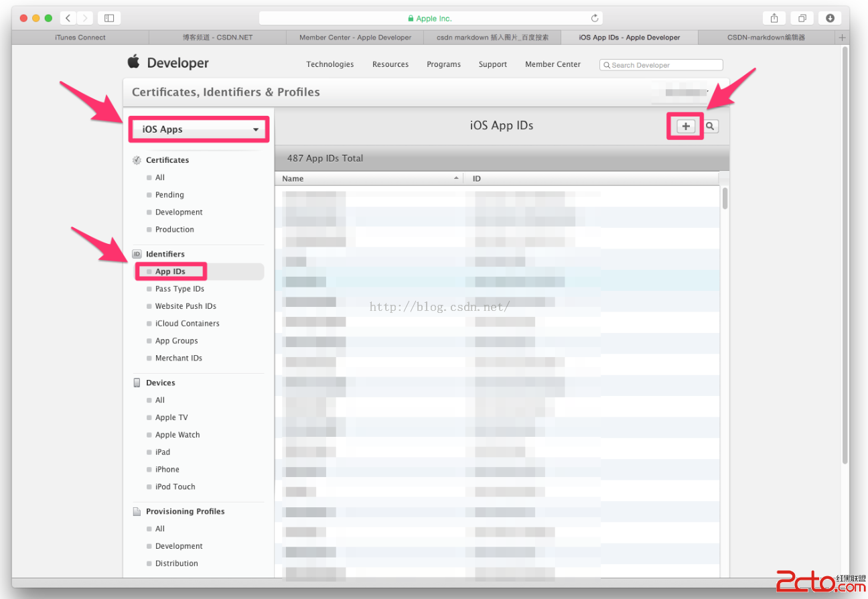
Task: Go back with Safari's back arrow
Action: (x=68, y=18)
